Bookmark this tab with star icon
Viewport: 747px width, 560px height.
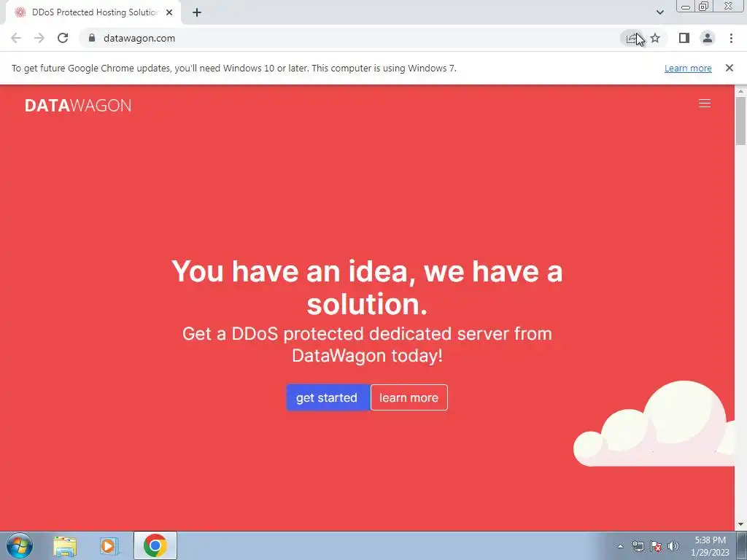[x=655, y=38]
